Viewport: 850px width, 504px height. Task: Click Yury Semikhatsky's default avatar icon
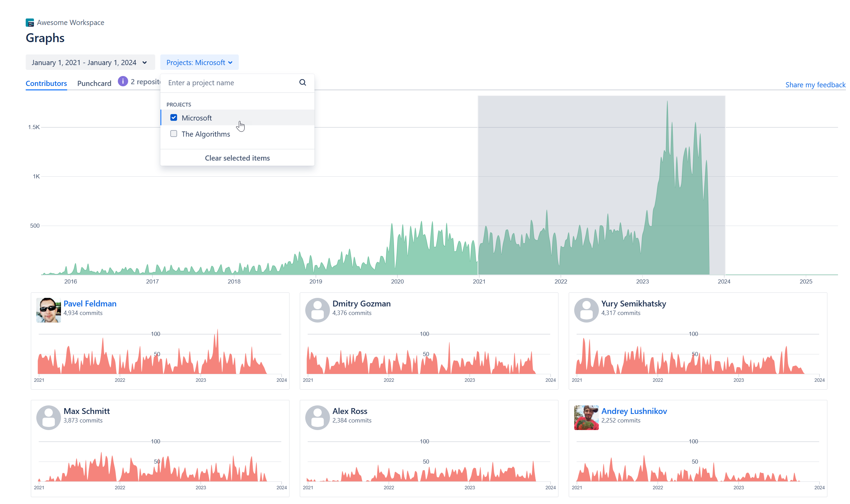586,310
